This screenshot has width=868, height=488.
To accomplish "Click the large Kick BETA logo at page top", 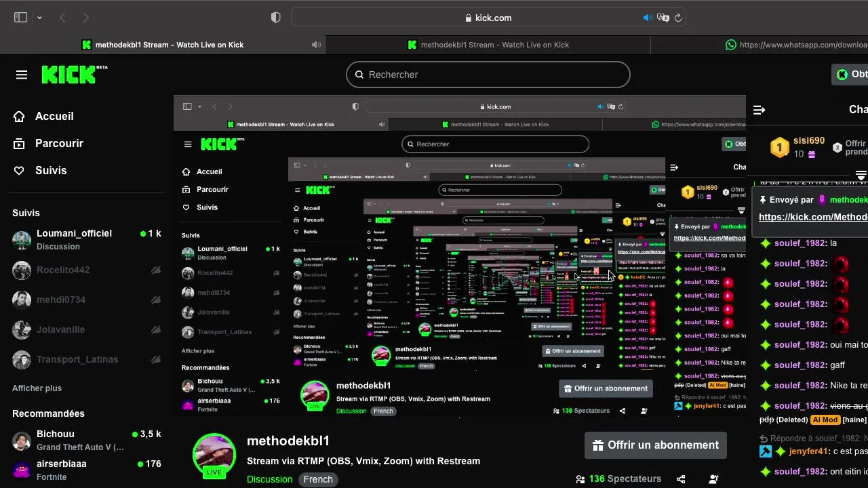I will pos(75,74).
